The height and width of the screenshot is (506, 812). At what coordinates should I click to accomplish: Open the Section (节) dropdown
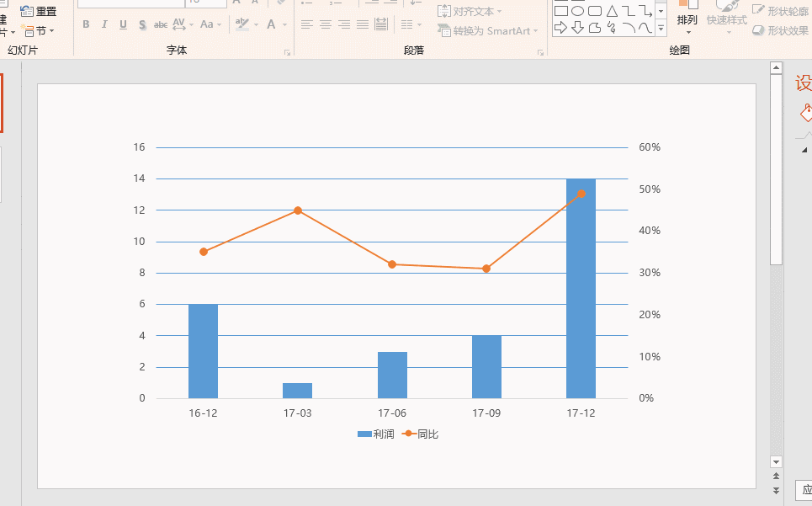click(38, 31)
